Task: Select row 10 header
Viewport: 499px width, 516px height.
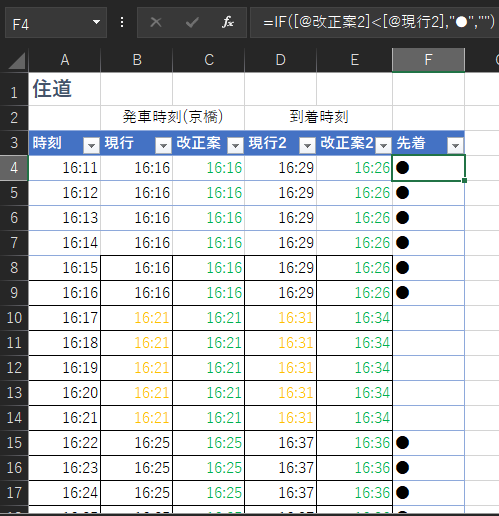Action: 14,318
